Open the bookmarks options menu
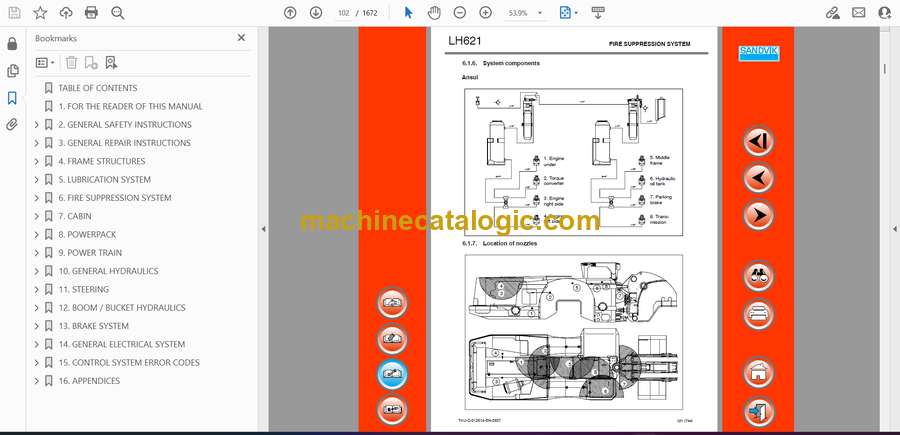 pos(45,63)
